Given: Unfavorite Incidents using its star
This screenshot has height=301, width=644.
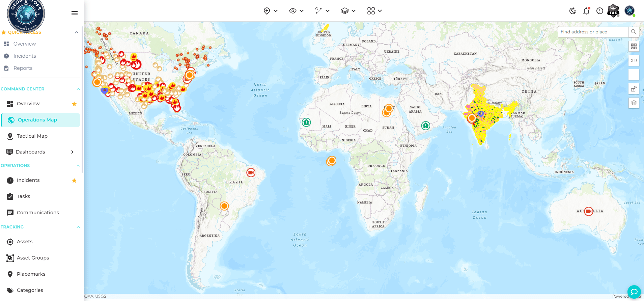Looking at the screenshot, I should coord(74,181).
